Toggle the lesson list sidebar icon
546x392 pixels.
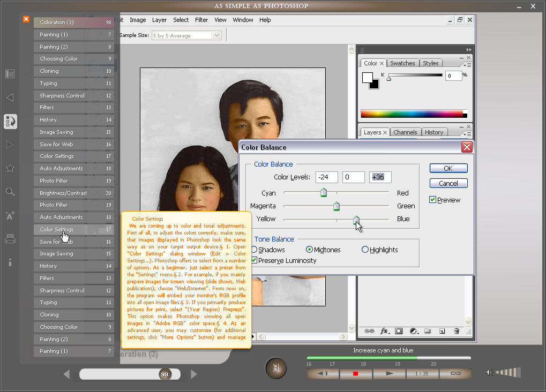pyautogui.click(x=10, y=122)
